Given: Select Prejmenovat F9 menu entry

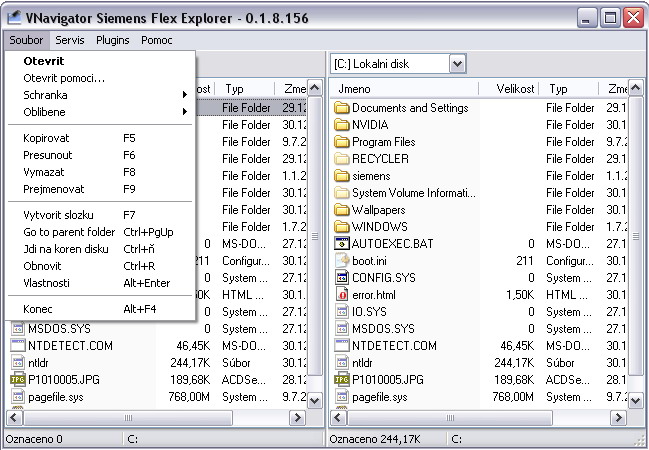Looking at the screenshot, I should tap(100, 189).
